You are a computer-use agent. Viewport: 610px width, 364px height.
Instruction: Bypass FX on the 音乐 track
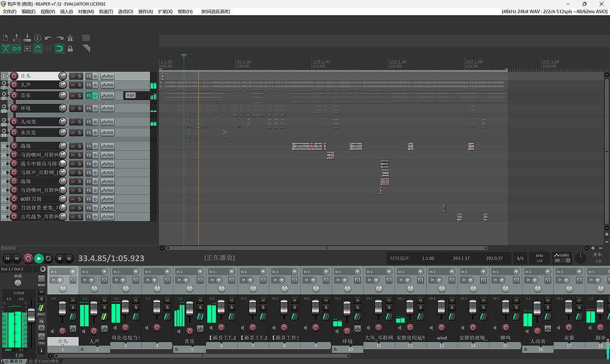pyautogui.click(x=95, y=96)
